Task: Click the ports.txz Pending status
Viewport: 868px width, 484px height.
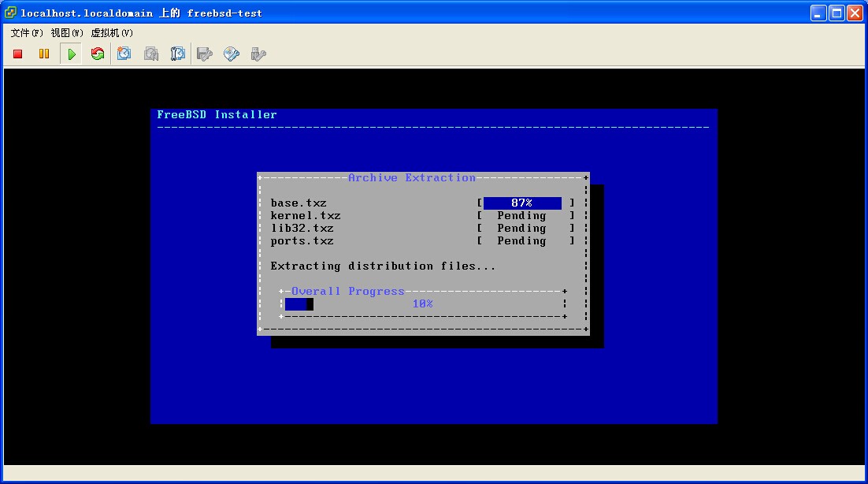Action: (x=521, y=241)
